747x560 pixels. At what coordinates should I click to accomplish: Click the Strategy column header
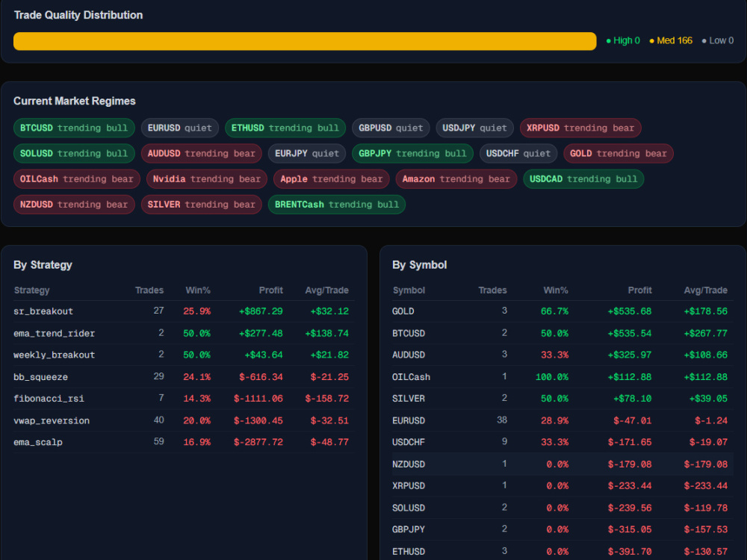[x=32, y=290]
